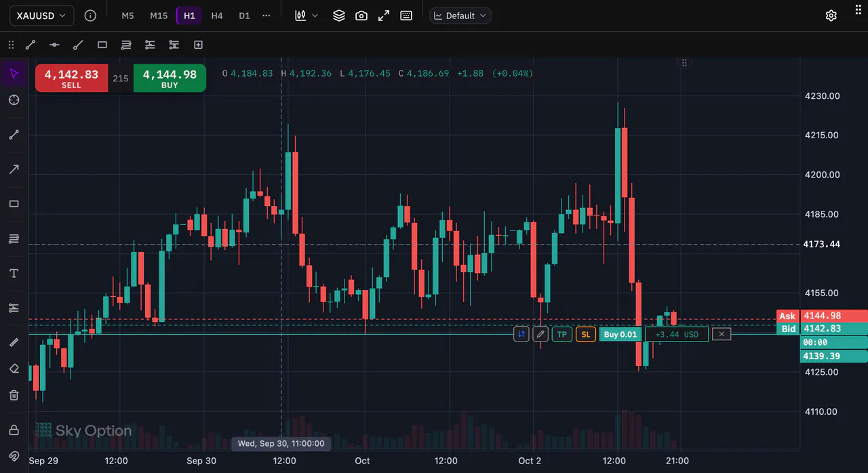Open the layers panel icon in the top toolbar
868x473 pixels.
339,16
